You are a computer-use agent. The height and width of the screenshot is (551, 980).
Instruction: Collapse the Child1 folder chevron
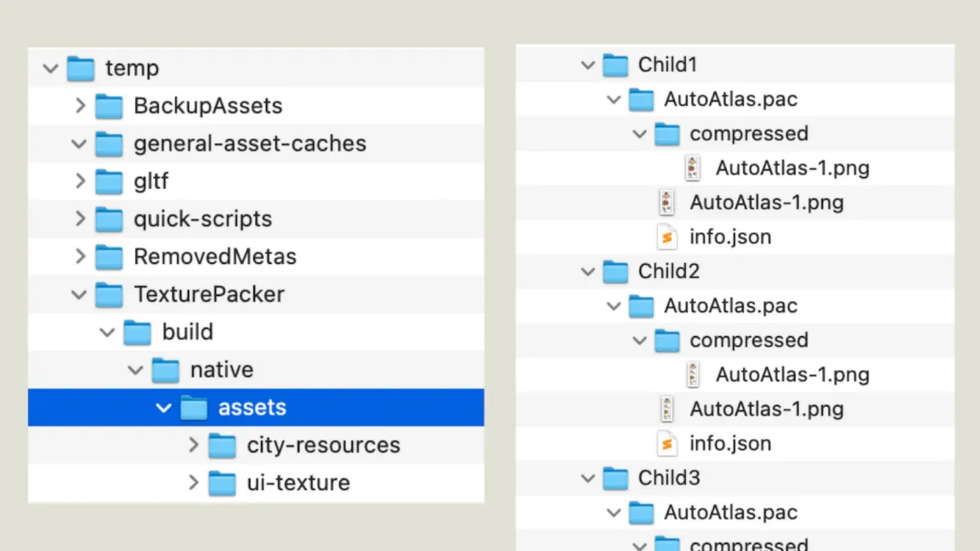pyautogui.click(x=588, y=64)
